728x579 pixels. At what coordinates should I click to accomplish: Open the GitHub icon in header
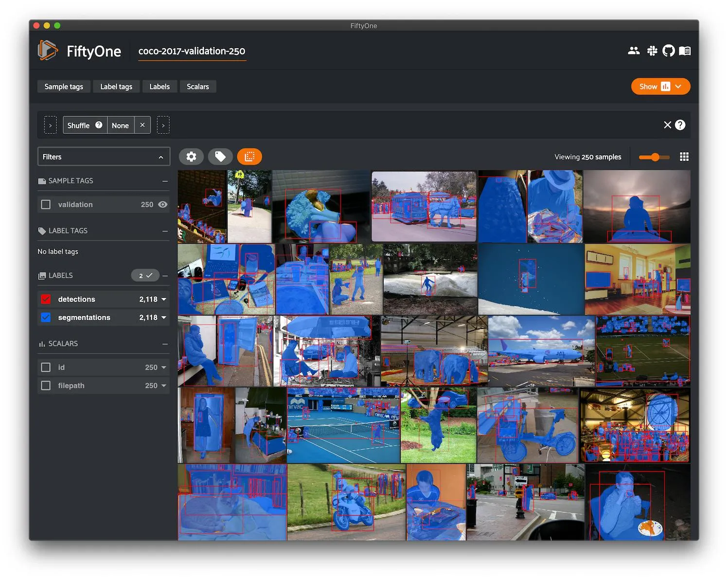669,51
